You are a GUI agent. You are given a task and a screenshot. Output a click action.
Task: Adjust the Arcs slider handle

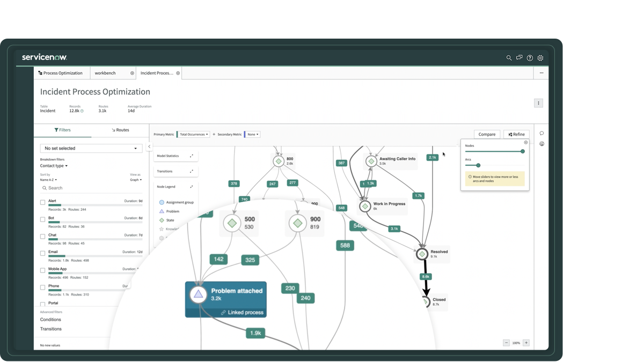point(478,165)
